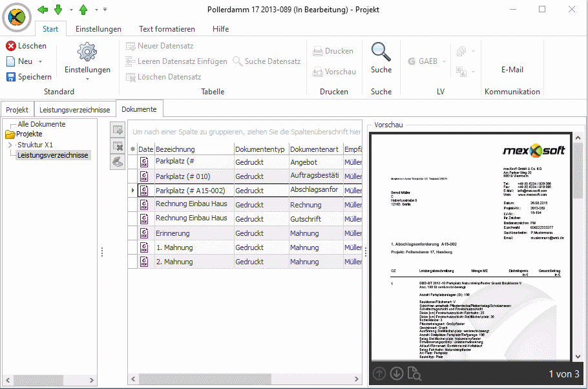Viewport: 588px width, 389px height.
Task: Open dropdown next to down arrow icon
Action: point(71,10)
